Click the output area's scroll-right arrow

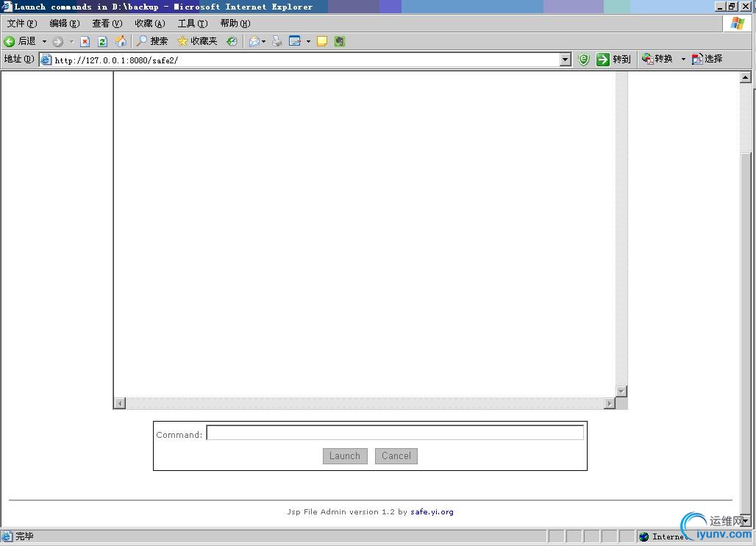610,403
